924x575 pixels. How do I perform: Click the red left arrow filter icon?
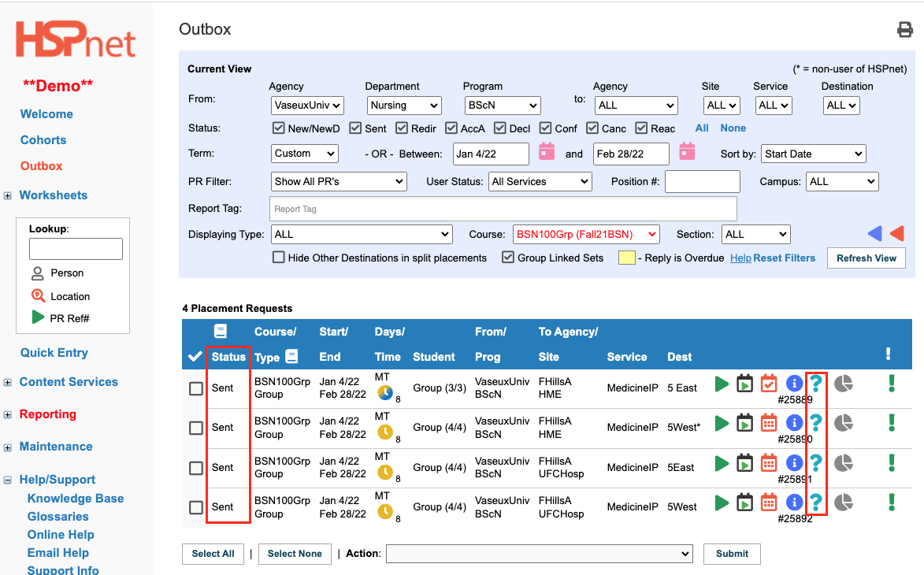coord(897,233)
